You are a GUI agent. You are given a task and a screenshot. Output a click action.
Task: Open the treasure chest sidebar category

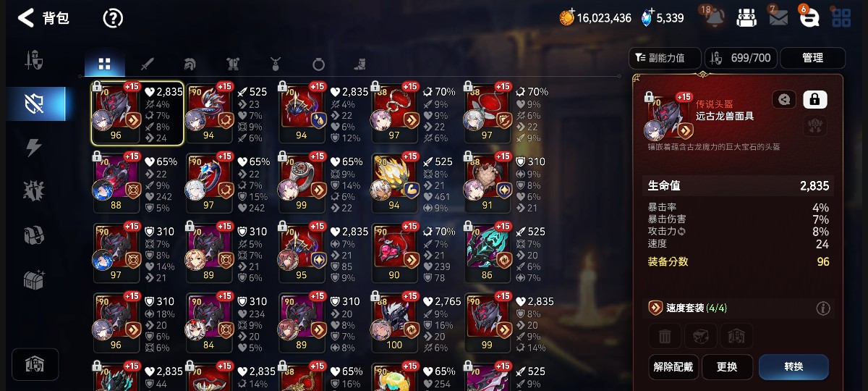pyautogui.click(x=33, y=280)
